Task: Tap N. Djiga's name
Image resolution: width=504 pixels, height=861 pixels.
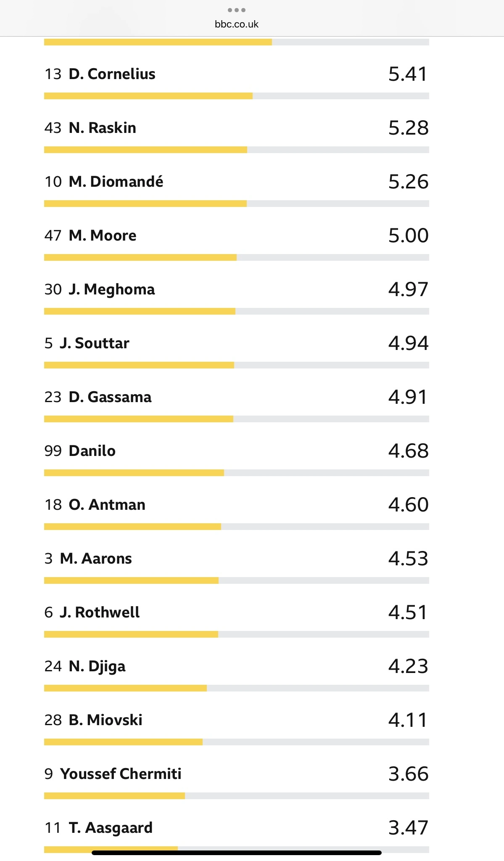Action: (97, 666)
